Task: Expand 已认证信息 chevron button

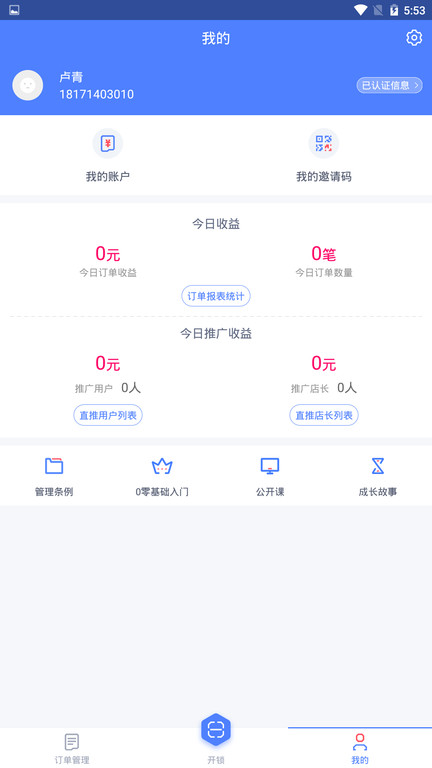Action: coord(389,85)
